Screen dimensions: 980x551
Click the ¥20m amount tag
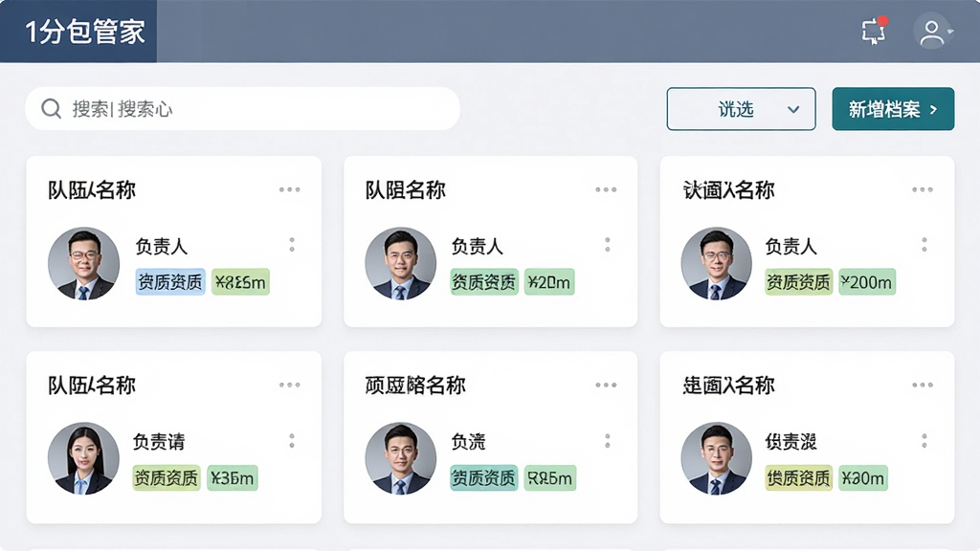(548, 282)
